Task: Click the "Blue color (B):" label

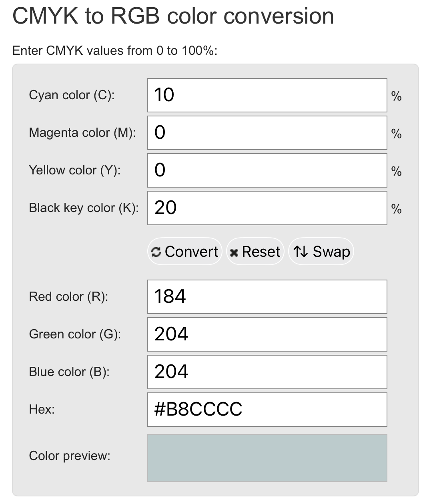Action: pyautogui.click(x=69, y=372)
